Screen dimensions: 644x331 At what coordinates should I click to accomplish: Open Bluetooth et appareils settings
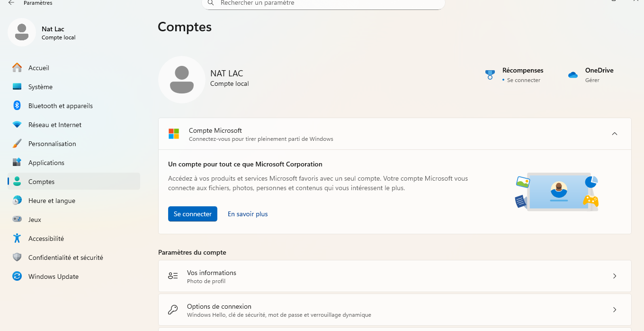[x=74, y=106]
